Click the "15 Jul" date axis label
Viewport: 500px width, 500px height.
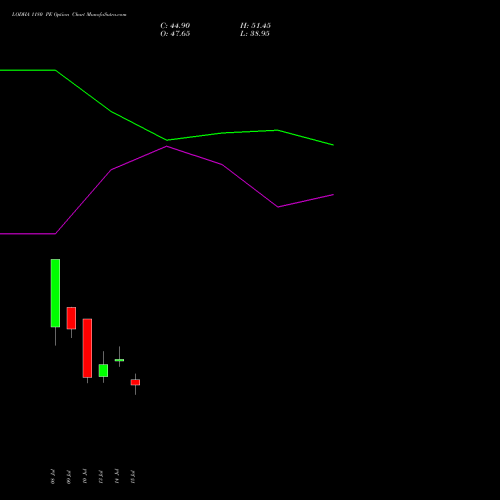click(132, 477)
